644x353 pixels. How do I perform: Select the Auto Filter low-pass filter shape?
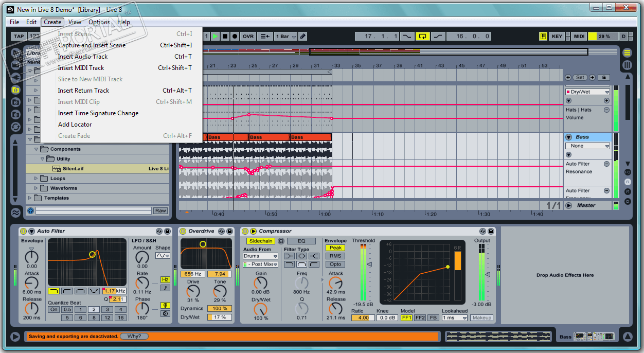click(x=53, y=291)
